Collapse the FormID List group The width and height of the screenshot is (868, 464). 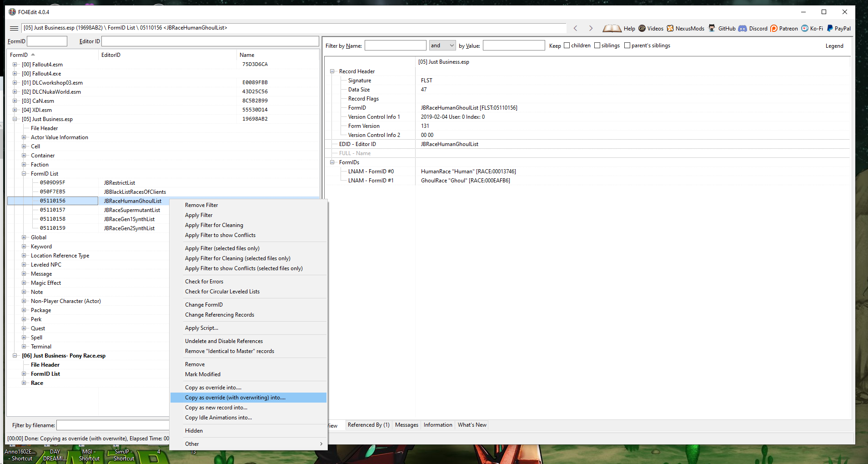(x=24, y=174)
